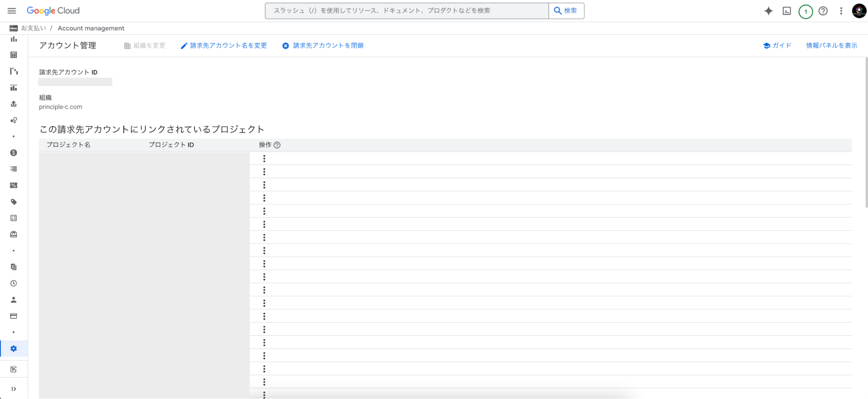Open actions menu for first project row
The width and height of the screenshot is (868, 399).
pos(264,159)
